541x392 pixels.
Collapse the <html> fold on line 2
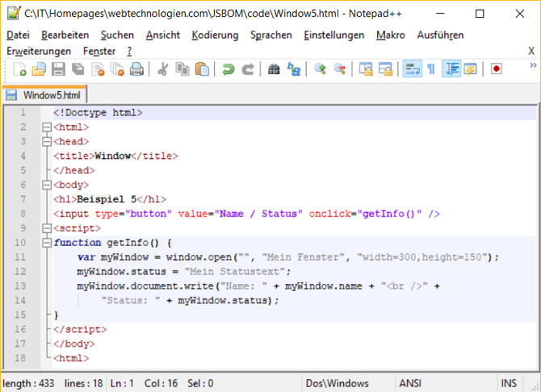pyautogui.click(x=47, y=127)
